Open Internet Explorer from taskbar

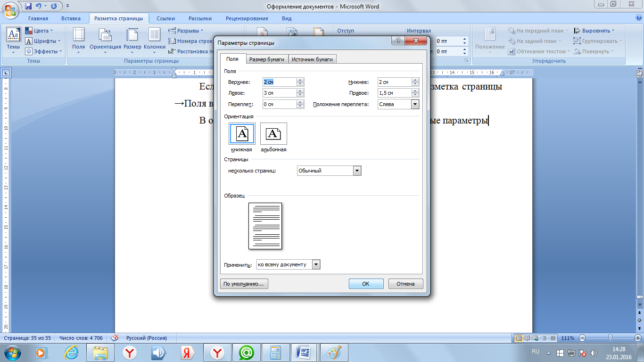72,352
